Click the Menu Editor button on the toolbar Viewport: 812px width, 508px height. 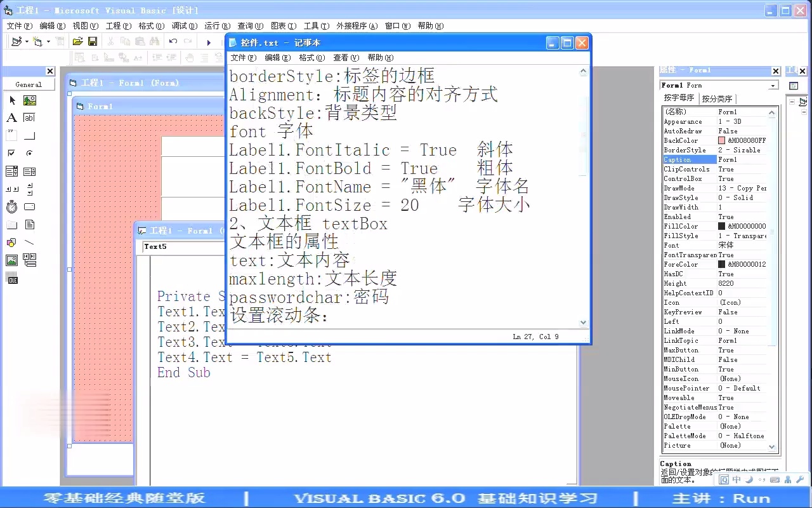tap(60, 41)
